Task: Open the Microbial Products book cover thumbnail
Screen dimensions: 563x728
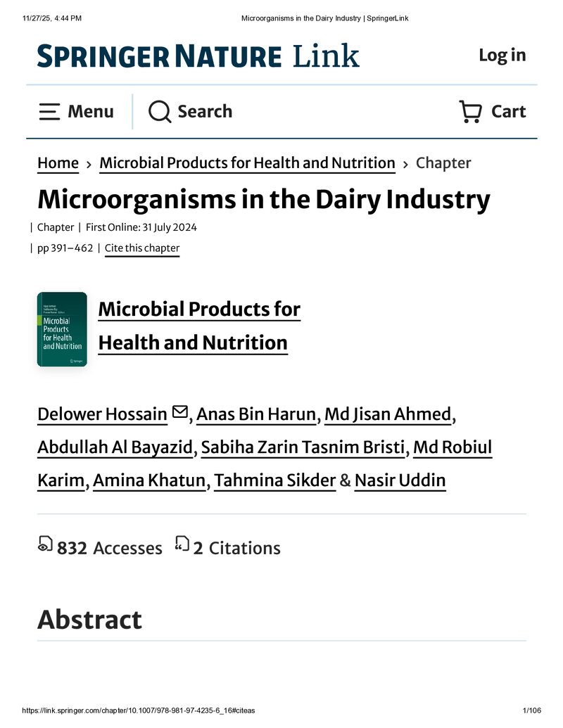Action: pos(62,329)
